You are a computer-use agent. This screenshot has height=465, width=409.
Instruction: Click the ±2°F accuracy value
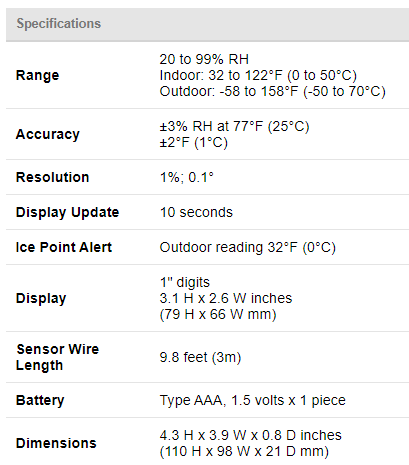pos(194,143)
